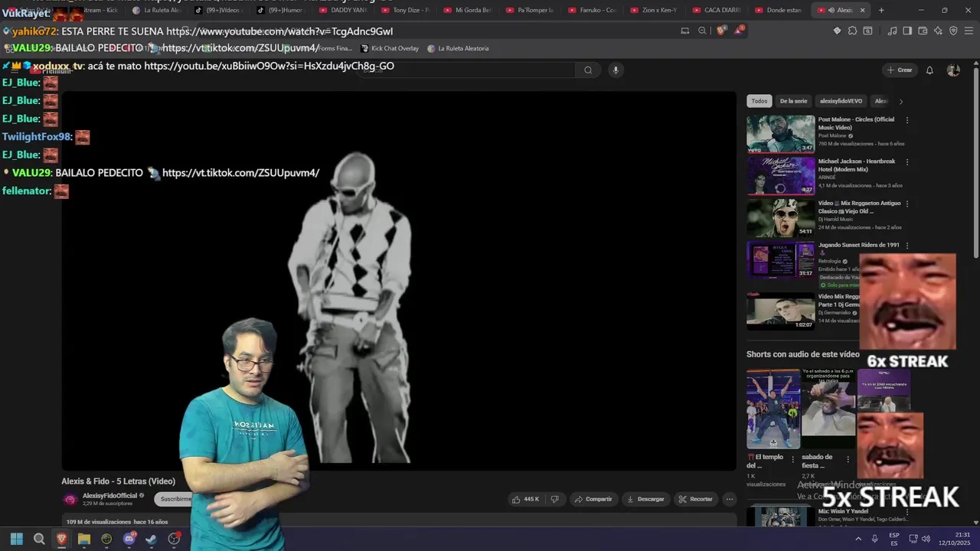Select the Todos filter chip

(x=759, y=101)
